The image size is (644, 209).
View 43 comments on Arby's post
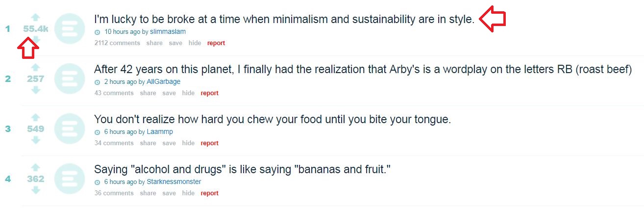pyautogui.click(x=114, y=93)
